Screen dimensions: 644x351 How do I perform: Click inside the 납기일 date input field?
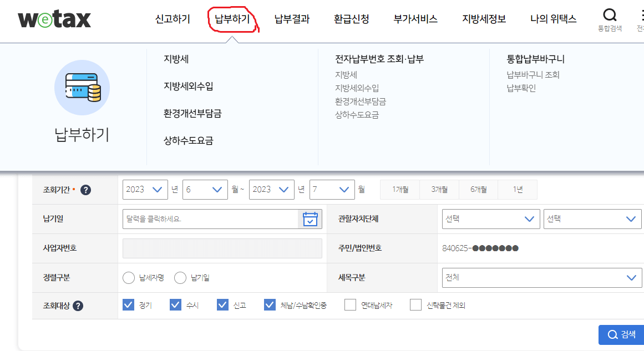211,218
